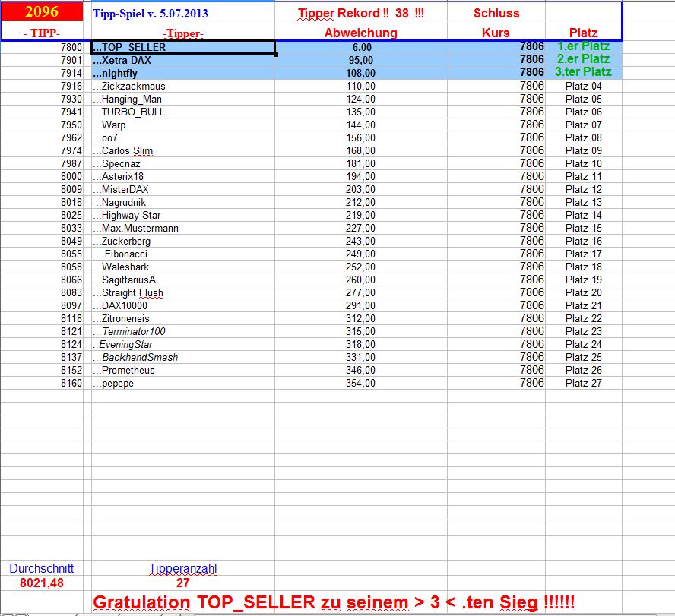Screen dimensions: 675x616
Task: Select the 1.er Platz cell
Action: point(584,46)
